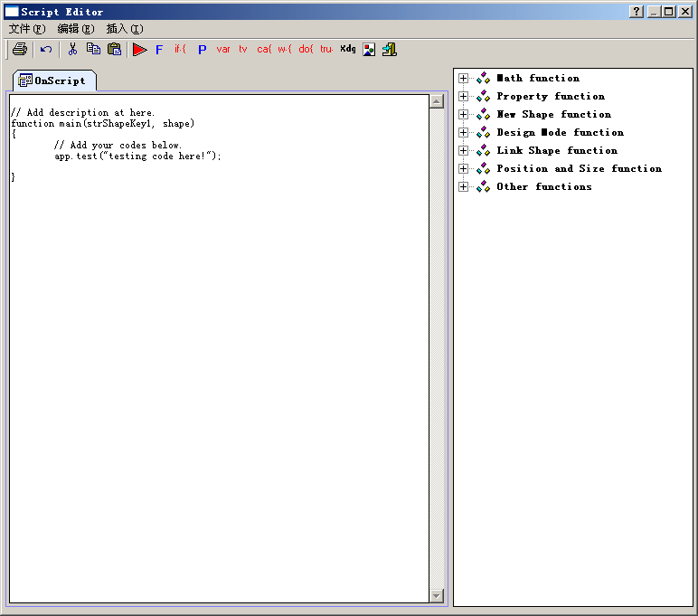The width and height of the screenshot is (698, 616).
Task: Insert variable with 'var' icon
Action: [x=223, y=49]
